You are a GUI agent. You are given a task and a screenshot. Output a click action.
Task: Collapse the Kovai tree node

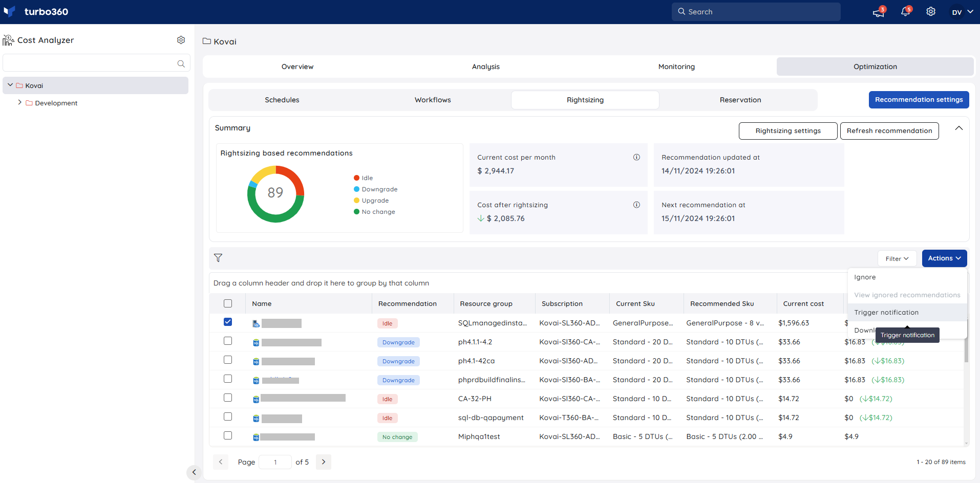(10, 85)
